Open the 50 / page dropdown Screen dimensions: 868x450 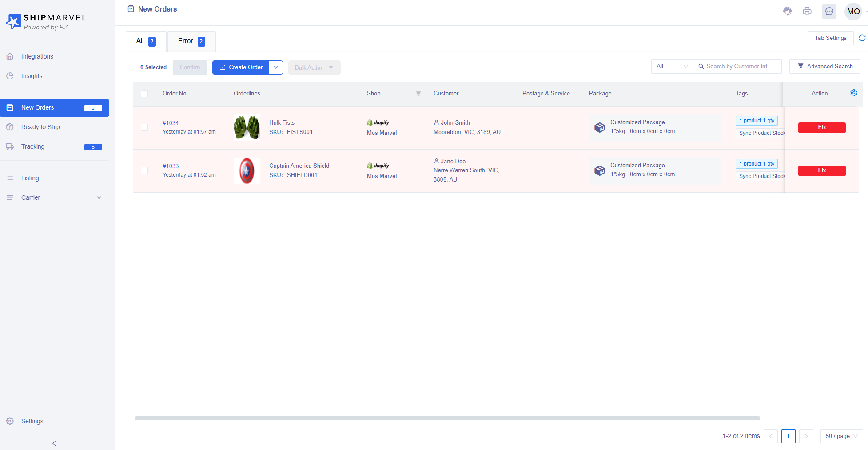(841, 436)
